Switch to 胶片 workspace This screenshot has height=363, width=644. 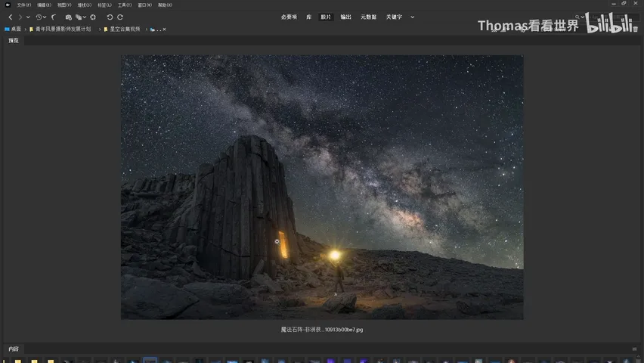click(326, 17)
